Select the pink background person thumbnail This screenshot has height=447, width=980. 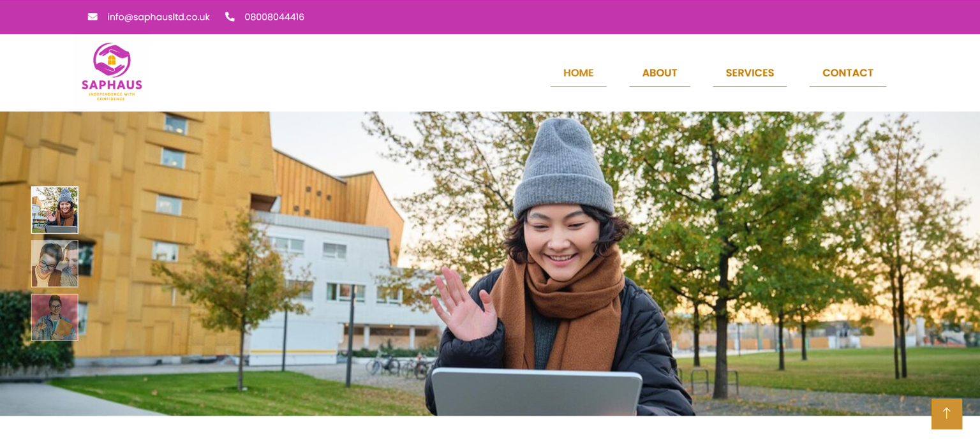(55, 317)
